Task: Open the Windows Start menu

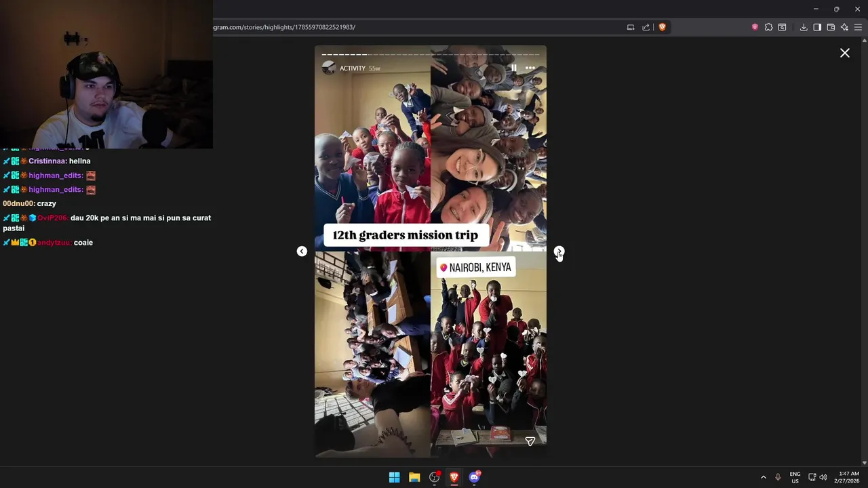Action: tap(394, 477)
